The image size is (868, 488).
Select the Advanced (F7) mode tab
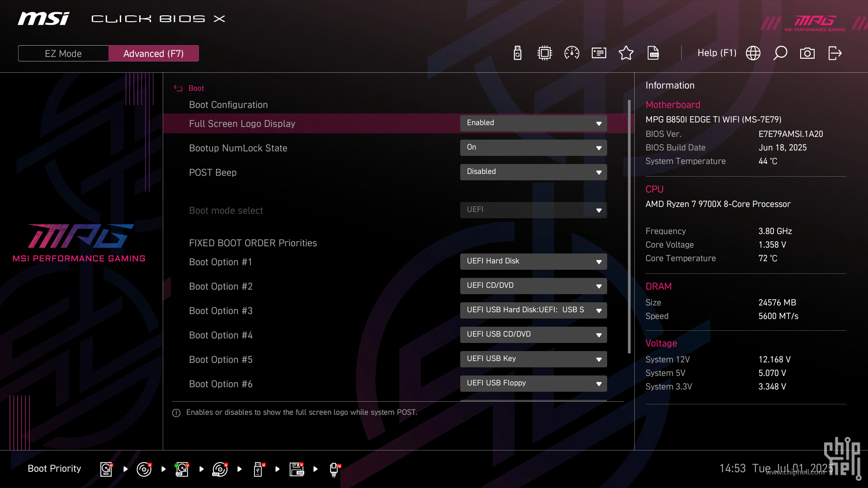coord(154,53)
